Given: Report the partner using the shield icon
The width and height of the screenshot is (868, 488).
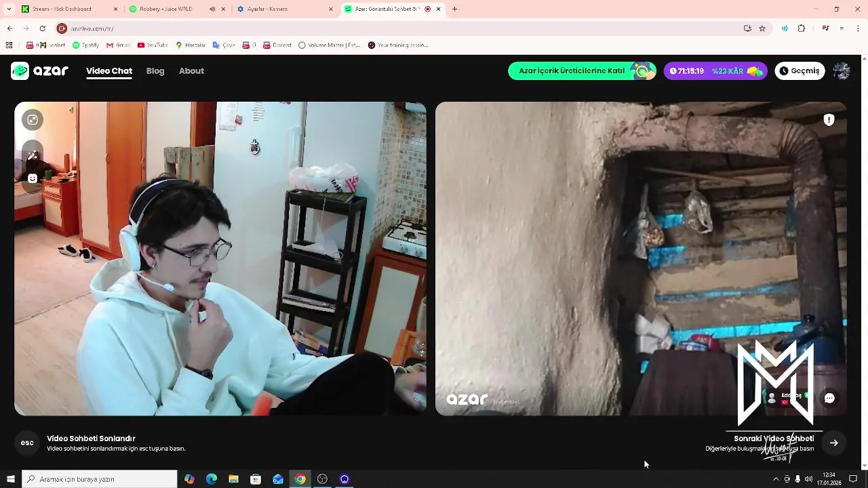Looking at the screenshot, I should click(x=829, y=120).
